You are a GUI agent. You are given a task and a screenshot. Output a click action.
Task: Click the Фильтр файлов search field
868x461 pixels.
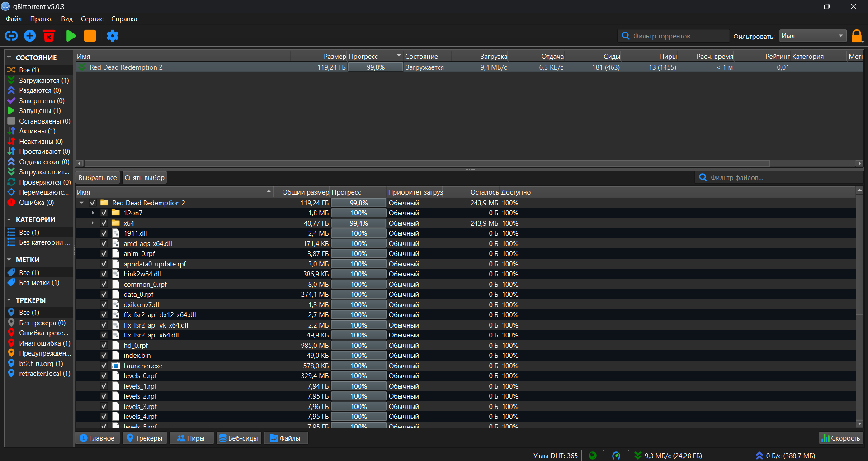(x=779, y=178)
